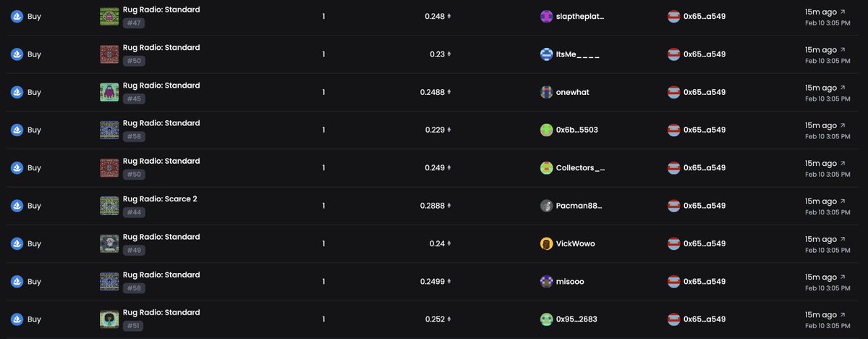Image resolution: width=868 pixels, height=339 pixels.
Task: Open the external link arrow in the VickWowo row
Action: [x=842, y=239]
